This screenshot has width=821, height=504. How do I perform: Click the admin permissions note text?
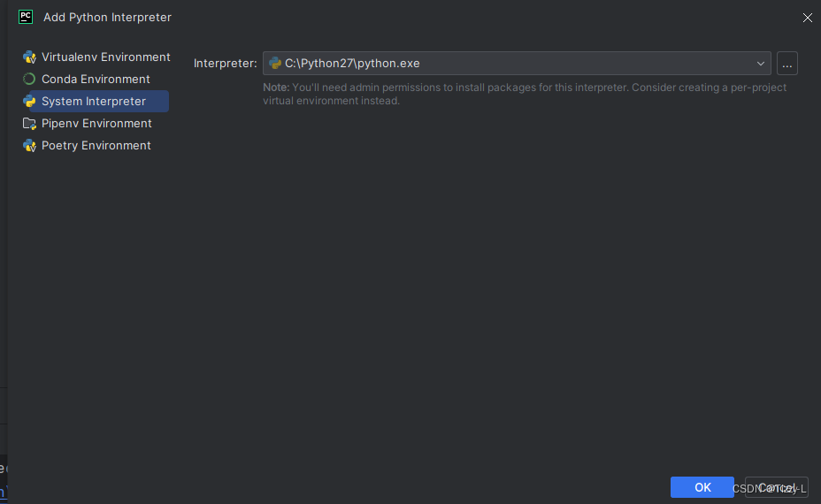[525, 95]
